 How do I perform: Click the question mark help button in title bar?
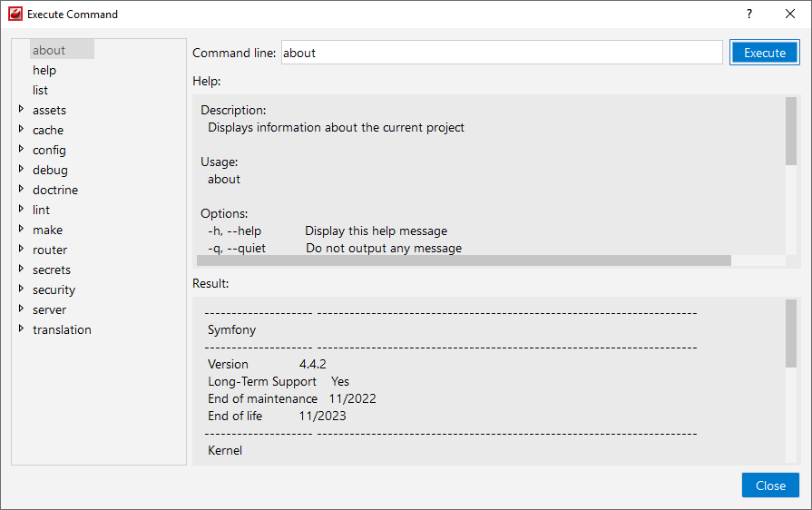click(748, 14)
